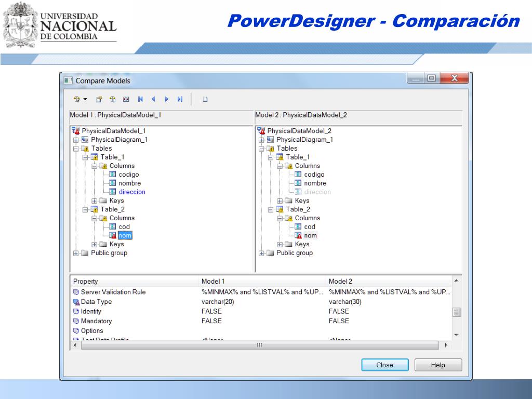Click the Close button
532x399 pixels.
tap(385, 365)
